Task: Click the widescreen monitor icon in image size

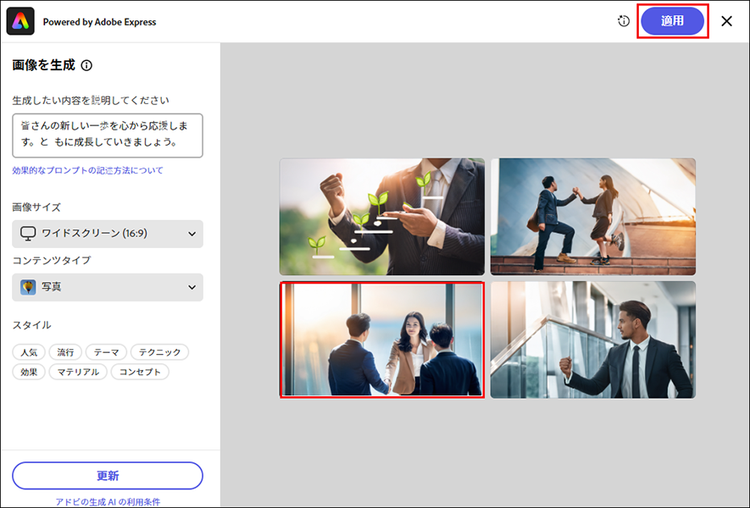Action: pos(28,234)
